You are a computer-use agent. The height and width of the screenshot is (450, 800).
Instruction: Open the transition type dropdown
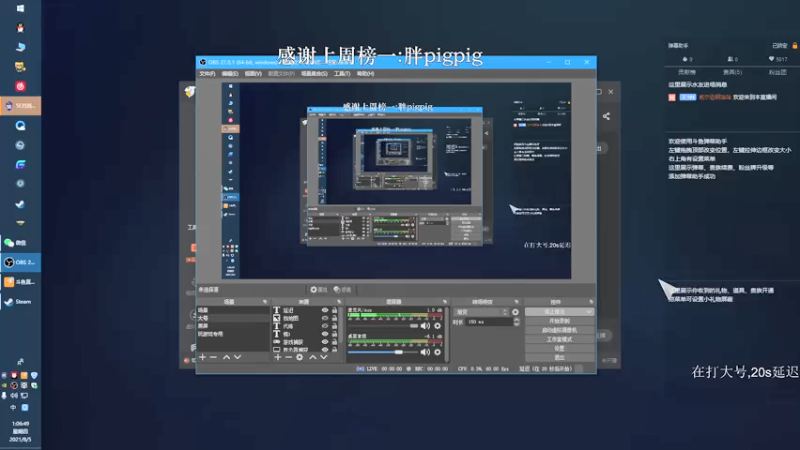pyautogui.click(x=481, y=312)
